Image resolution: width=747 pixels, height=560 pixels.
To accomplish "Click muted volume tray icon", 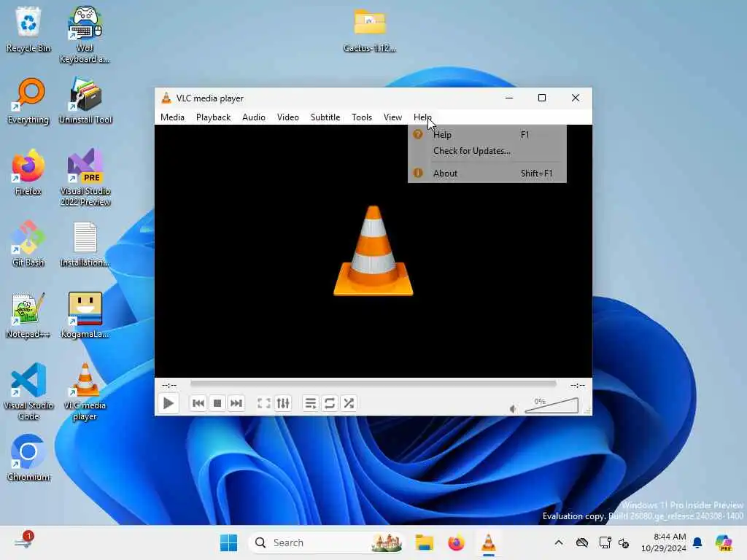I will click(624, 542).
